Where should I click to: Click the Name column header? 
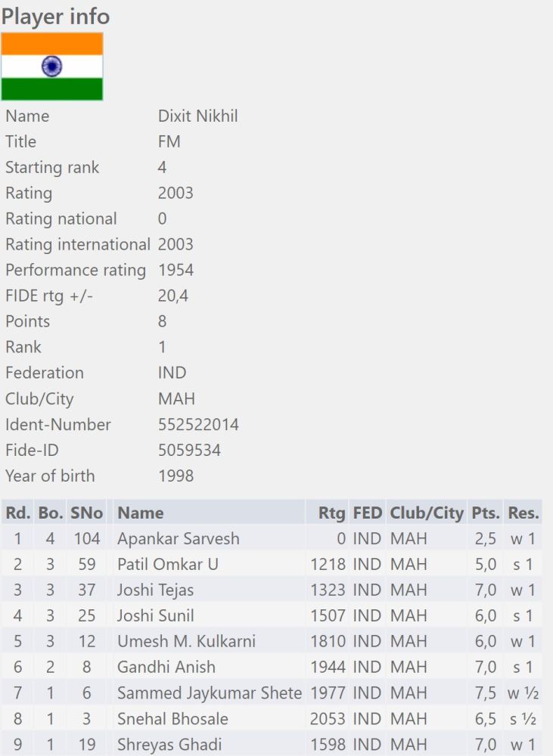click(141, 513)
